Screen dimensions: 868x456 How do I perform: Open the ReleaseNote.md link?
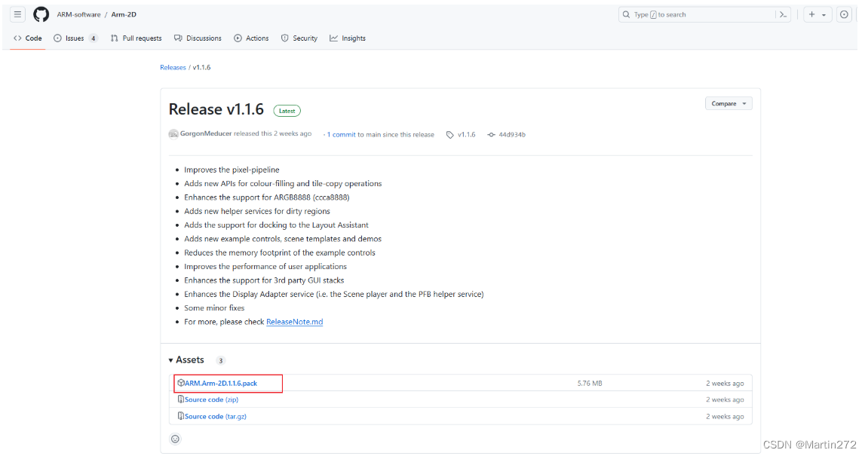pos(295,322)
